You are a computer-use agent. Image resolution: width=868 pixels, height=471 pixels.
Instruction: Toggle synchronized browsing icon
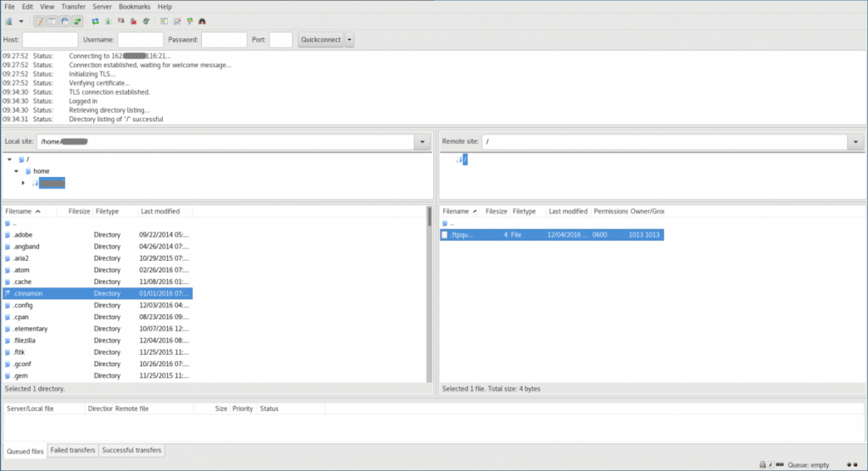(x=190, y=21)
